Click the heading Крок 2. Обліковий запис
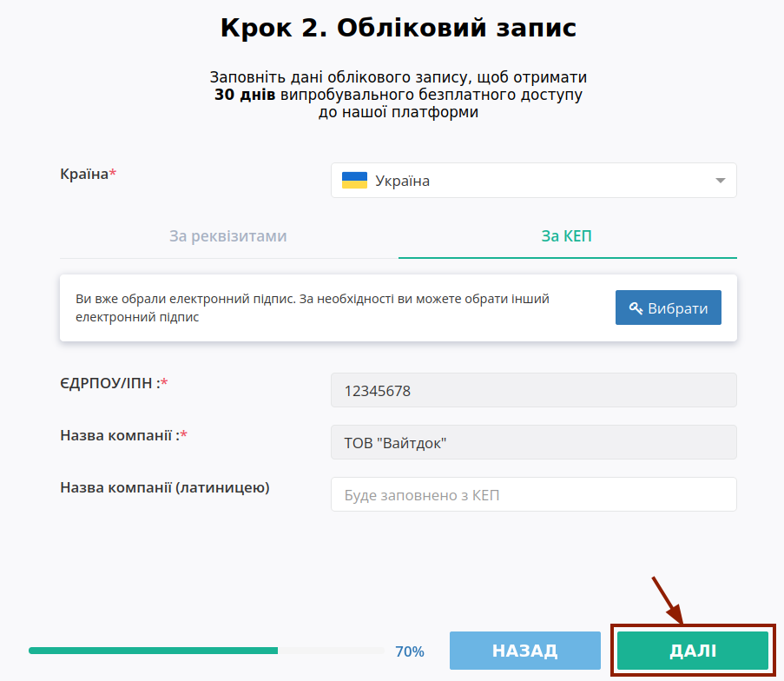 [x=399, y=28]
